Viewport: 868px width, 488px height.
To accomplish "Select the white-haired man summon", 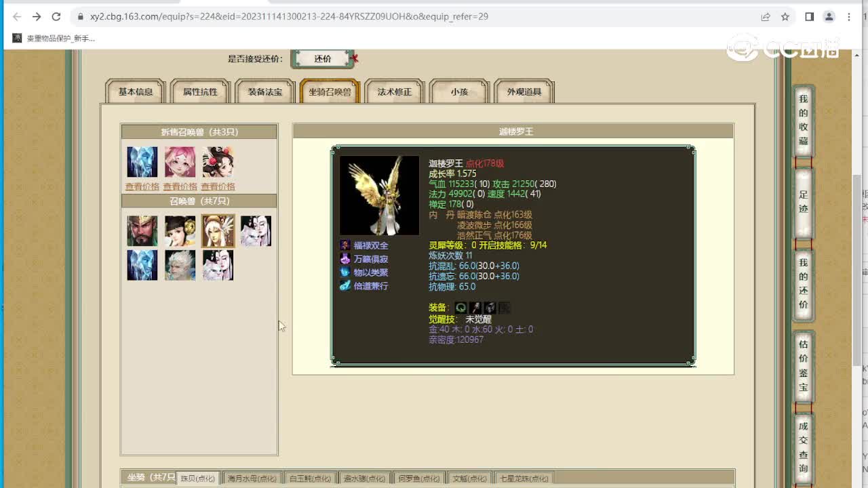I will [x=180, y=265].
